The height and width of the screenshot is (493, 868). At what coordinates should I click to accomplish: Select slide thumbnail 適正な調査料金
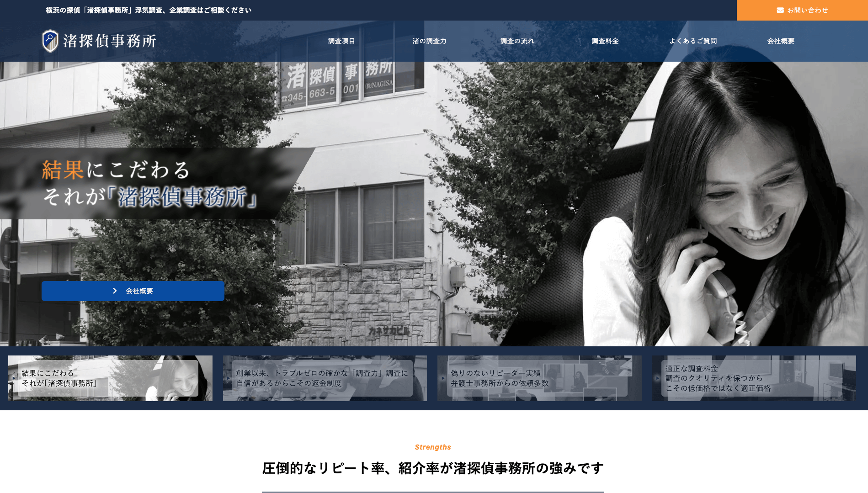[754, 378]
